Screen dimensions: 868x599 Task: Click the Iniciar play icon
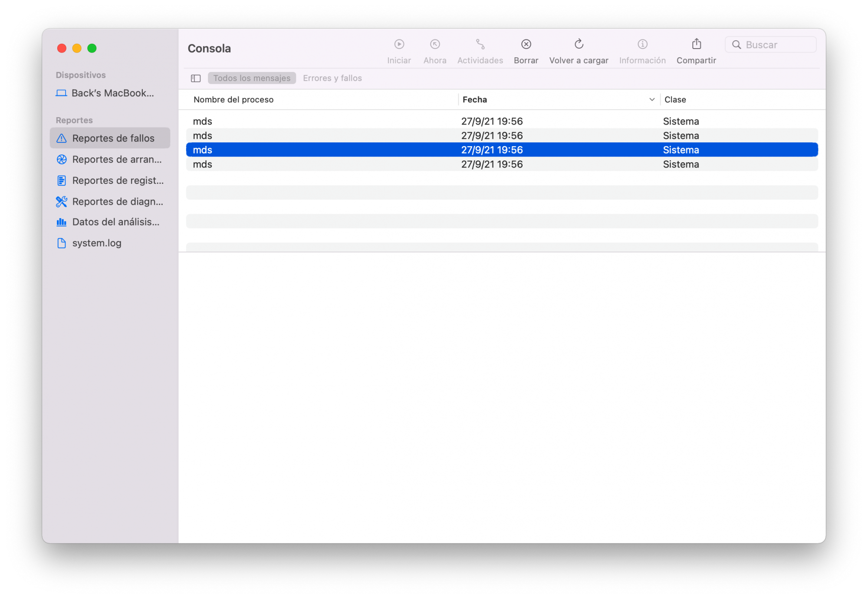pos(399,44)
